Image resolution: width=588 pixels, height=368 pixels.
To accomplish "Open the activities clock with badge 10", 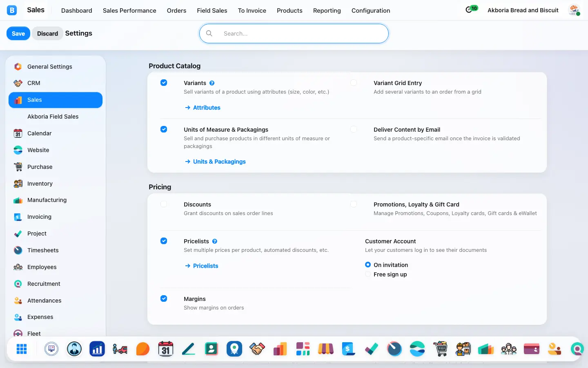I will (471, 9).
